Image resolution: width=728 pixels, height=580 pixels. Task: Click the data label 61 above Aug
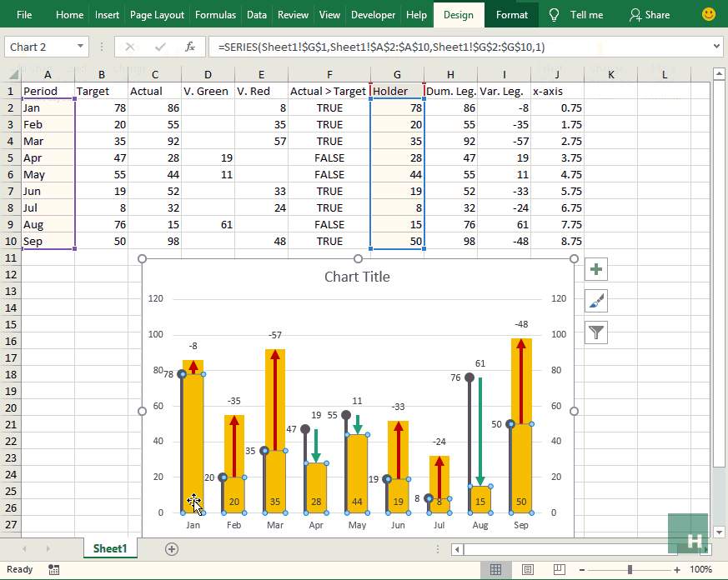[x=480, y=363]
